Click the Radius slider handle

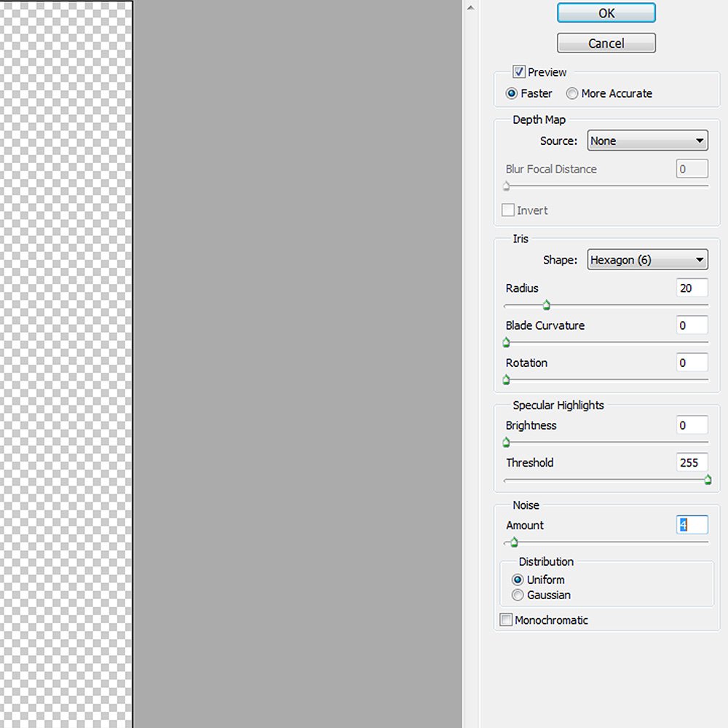547,305
